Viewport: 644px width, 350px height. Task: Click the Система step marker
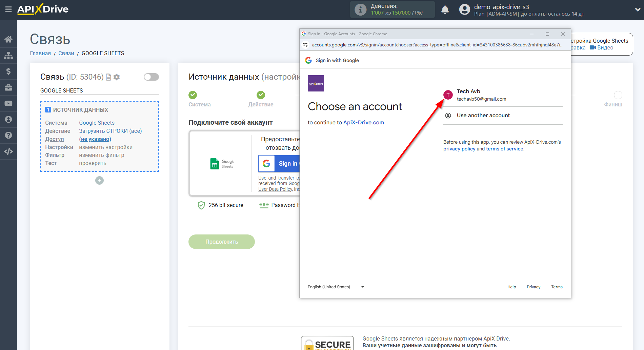(x=193, y=95)
